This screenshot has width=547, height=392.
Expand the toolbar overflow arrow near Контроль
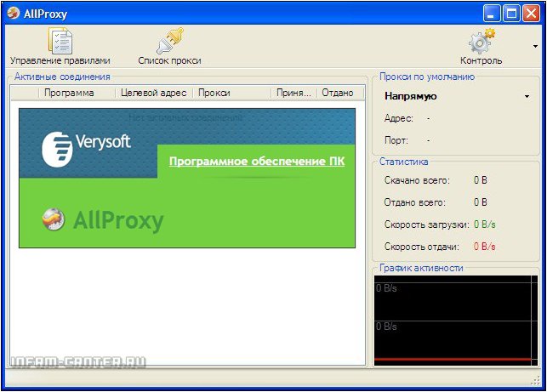tap(535, 46)
